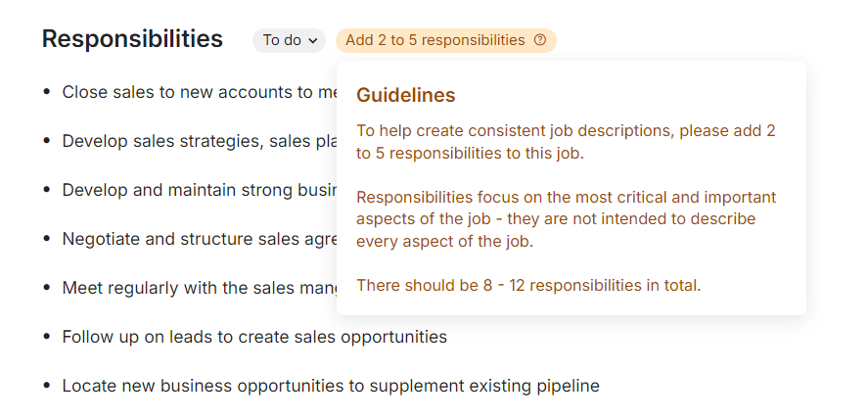Click the bullet point before 'Close sales'
Screen dimensions: 868x420
tap(47, 92)
